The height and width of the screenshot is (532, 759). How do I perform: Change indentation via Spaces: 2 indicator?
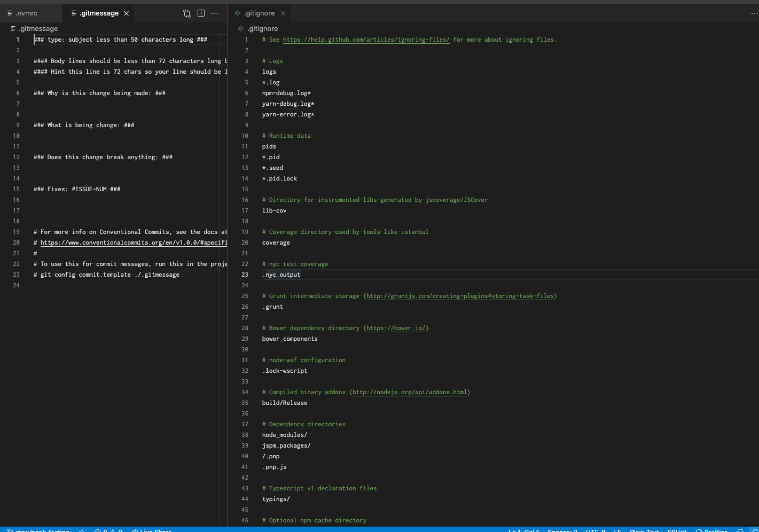click(x=562, y=530)
